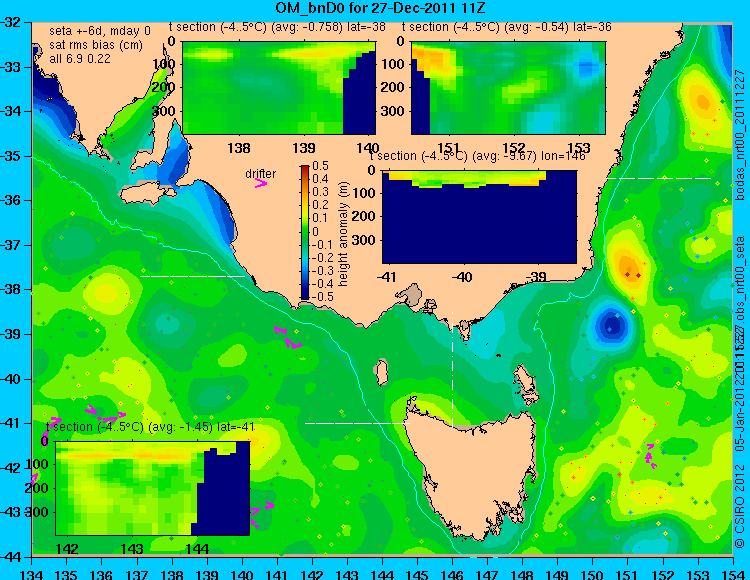Click the 143 tick under the lat=-41 inset
Screen dimensions: 750x580
pos(132,548)
